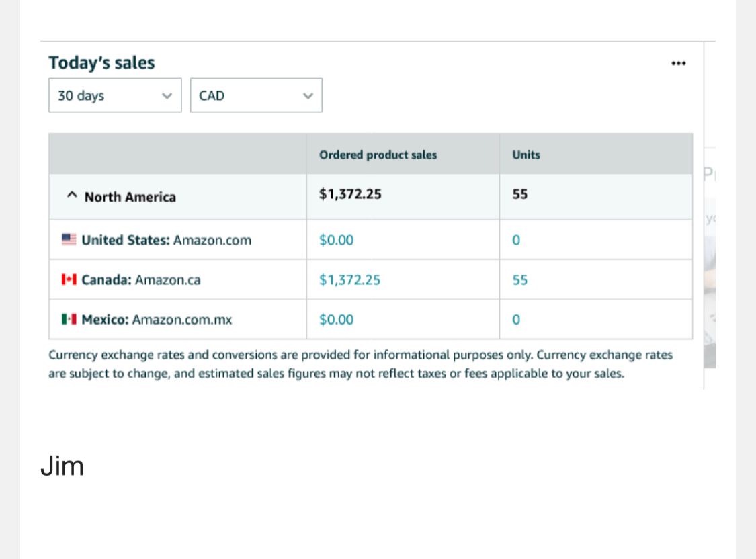Click the United States flag icon
The width and height of the screenshot is (756, 559).
point(69,240)
